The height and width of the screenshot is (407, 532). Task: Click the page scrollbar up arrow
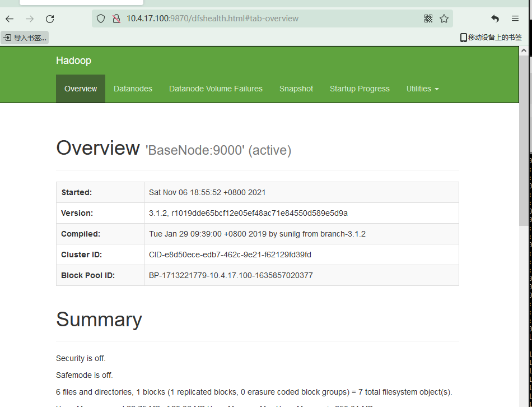pyautogui.click(x=524, y=50)
